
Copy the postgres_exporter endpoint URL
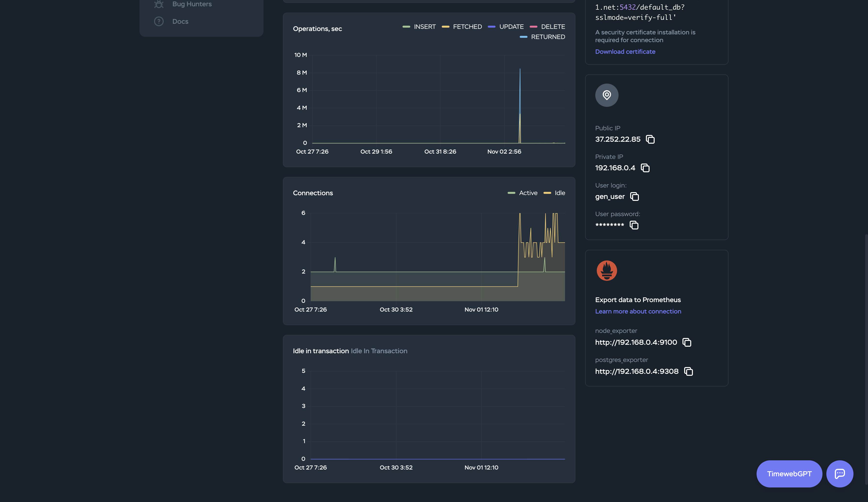point(689,371)
